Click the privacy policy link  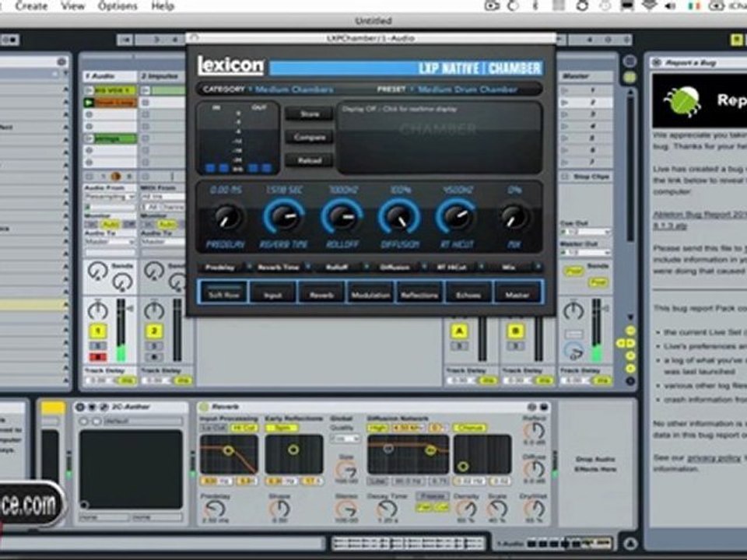click(x=714, y=457)
